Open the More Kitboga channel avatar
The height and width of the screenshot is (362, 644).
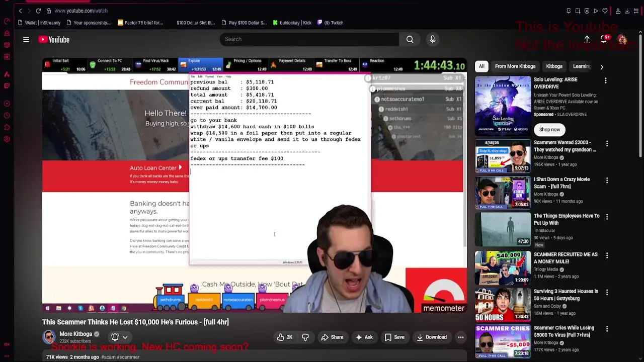point(49,337)
